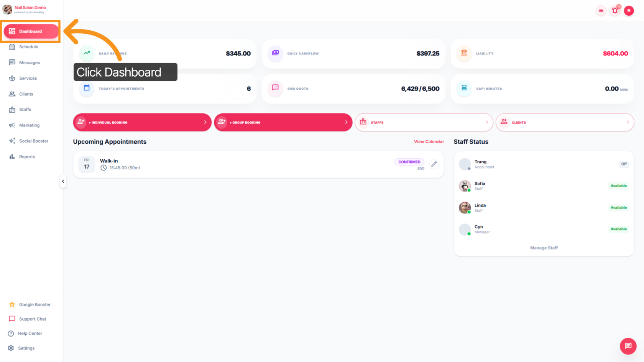
Task: Click the Settings gear icon
Action: click(x=11, y=348)
